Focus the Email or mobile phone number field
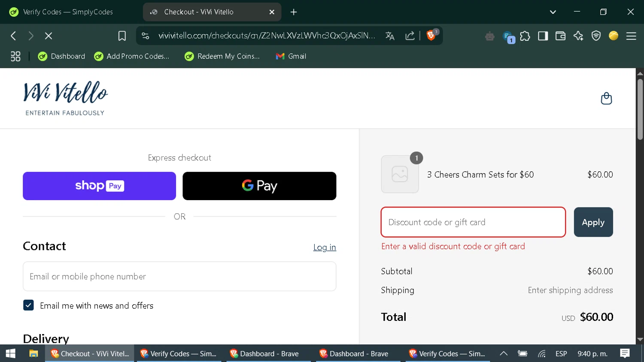The width and height of the screenshot is (644, 362). point(179,277)
